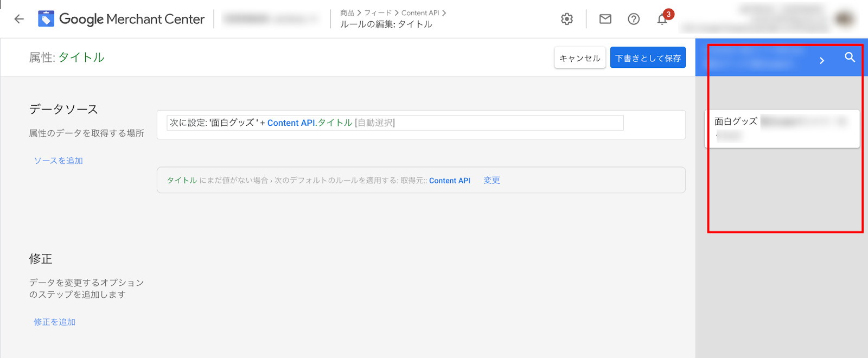The height and width of the screenshot is (358, 868).
Task: Click the キャンセル button
Action: point(580,57)
